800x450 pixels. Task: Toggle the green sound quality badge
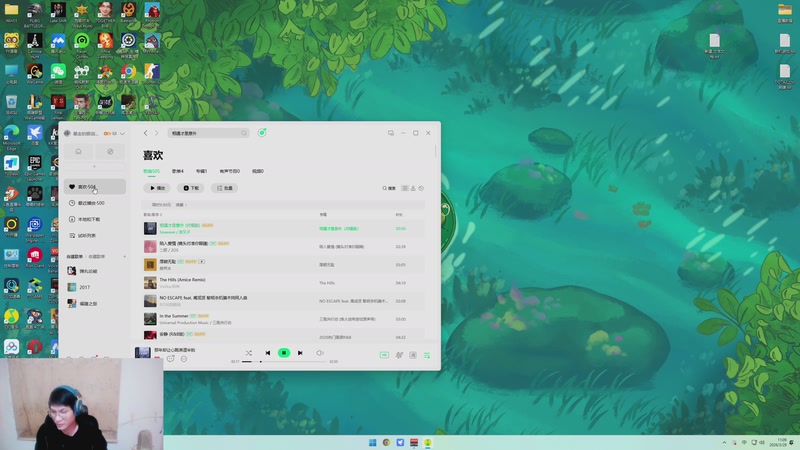[384, 355]
